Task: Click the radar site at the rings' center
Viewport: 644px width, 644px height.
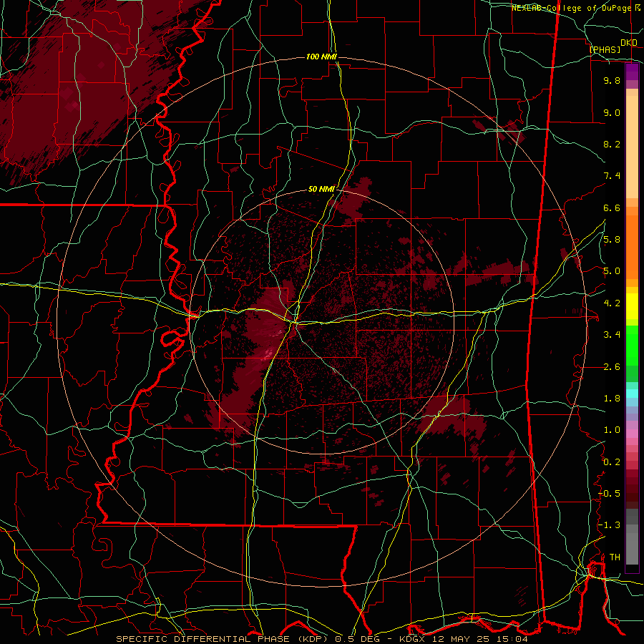Action: click(x=323, y=323)
